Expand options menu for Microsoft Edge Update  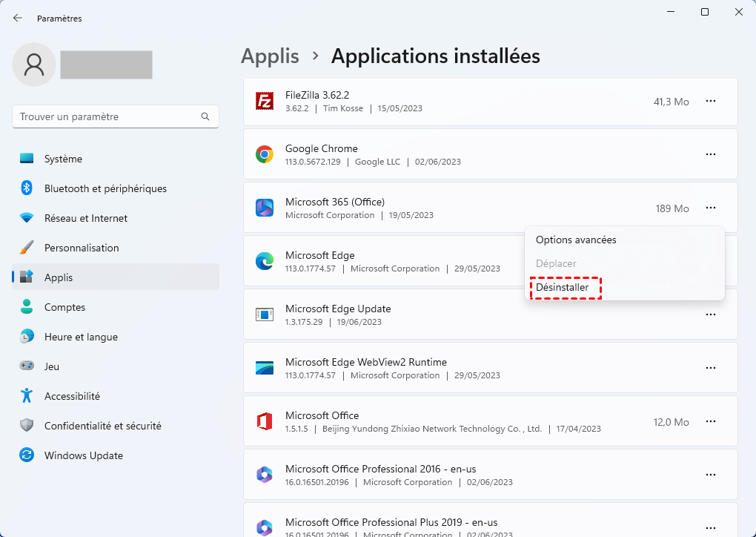[710, 314]
